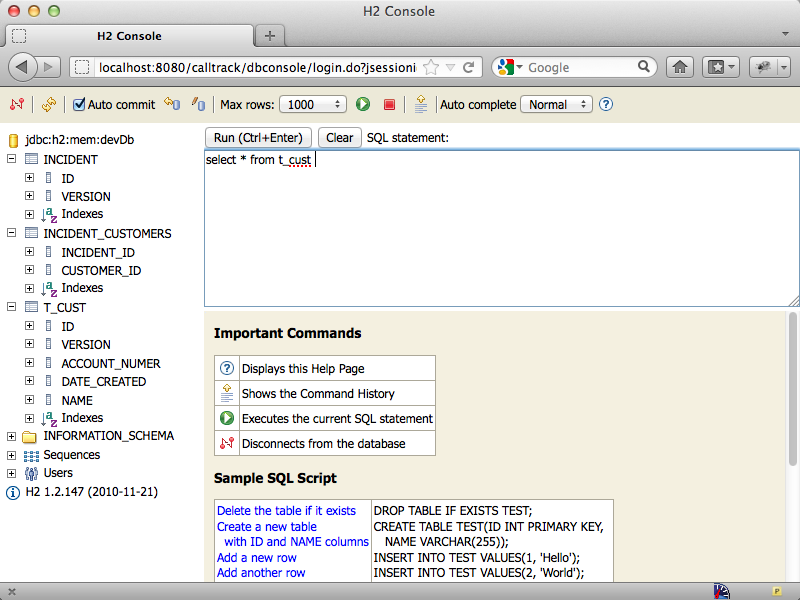Collapse the INCIDENT table node
Image resolution: width=800 pixels, height=600 pixels.
[x=11, y=159]
